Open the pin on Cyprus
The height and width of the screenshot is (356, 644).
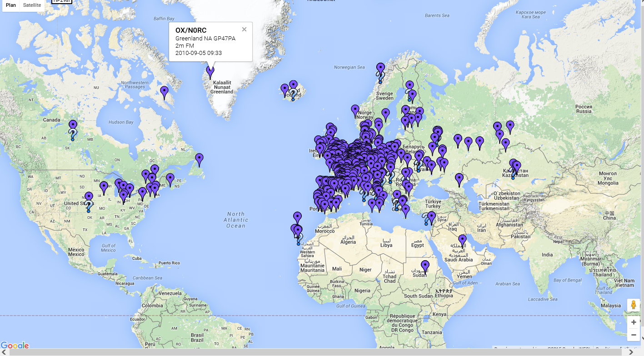(431, 218)
